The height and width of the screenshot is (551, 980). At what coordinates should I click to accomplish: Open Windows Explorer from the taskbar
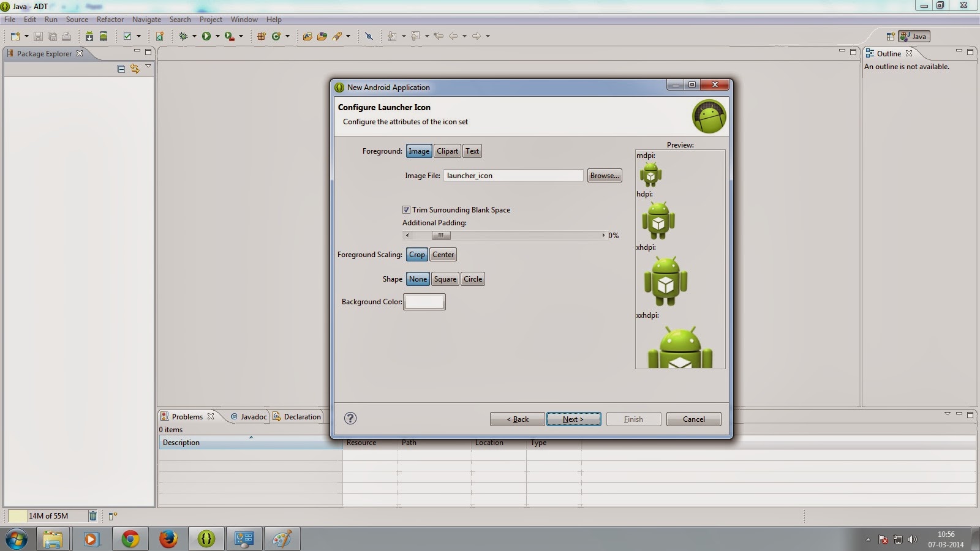pyautogui.click(x=53, y=539)
